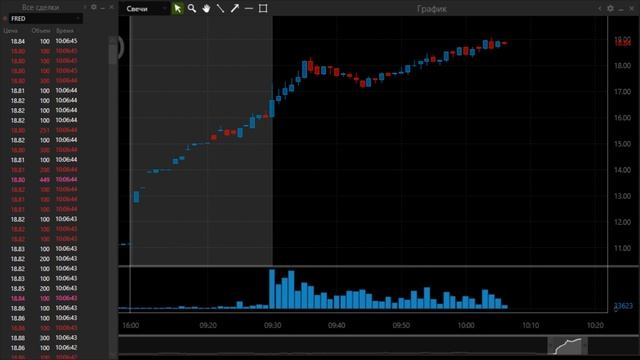
Task: Activate the magnifier zoom tool
Action: click(x=192, y=8)
